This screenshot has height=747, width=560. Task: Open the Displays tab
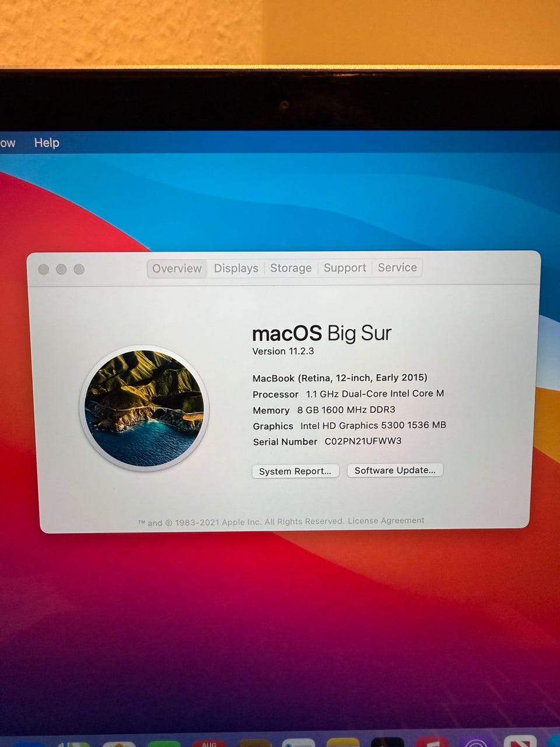coord(236,268)
